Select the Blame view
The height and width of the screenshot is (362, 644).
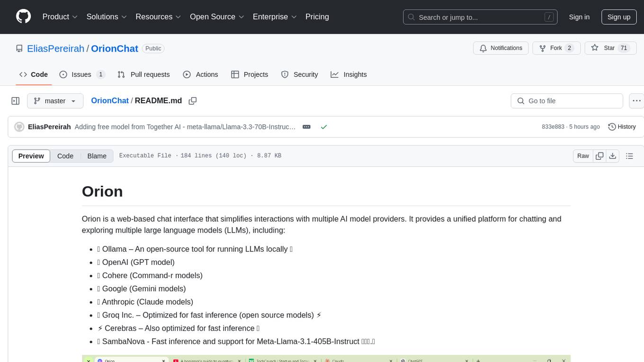(x=97, y=156)
